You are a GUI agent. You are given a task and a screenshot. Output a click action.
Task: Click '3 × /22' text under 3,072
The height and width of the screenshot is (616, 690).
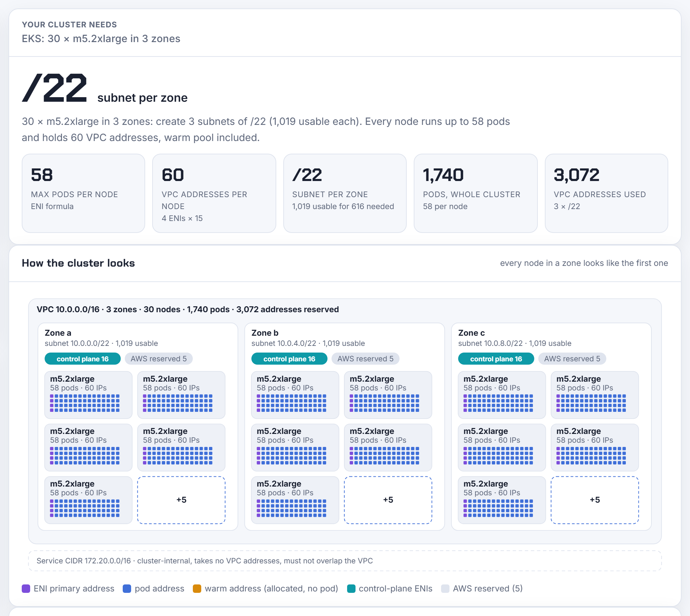pyautogui.click(x=567, y=207)
